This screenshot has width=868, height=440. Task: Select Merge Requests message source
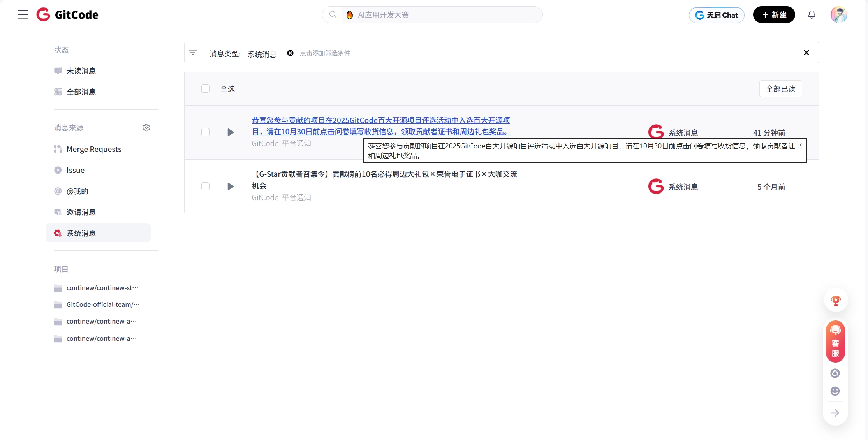(x=94, y=149)
